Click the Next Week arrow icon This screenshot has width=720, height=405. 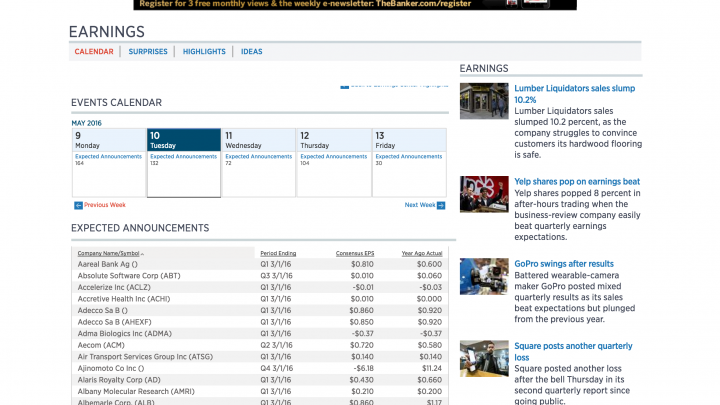(x=441, y=205)
